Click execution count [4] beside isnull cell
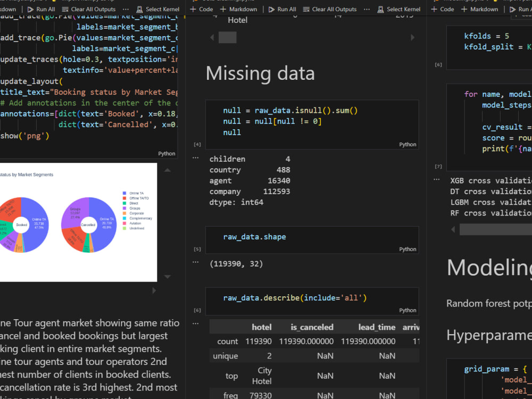The width and height of the screenshot is (532, 399). coord(197,145)
